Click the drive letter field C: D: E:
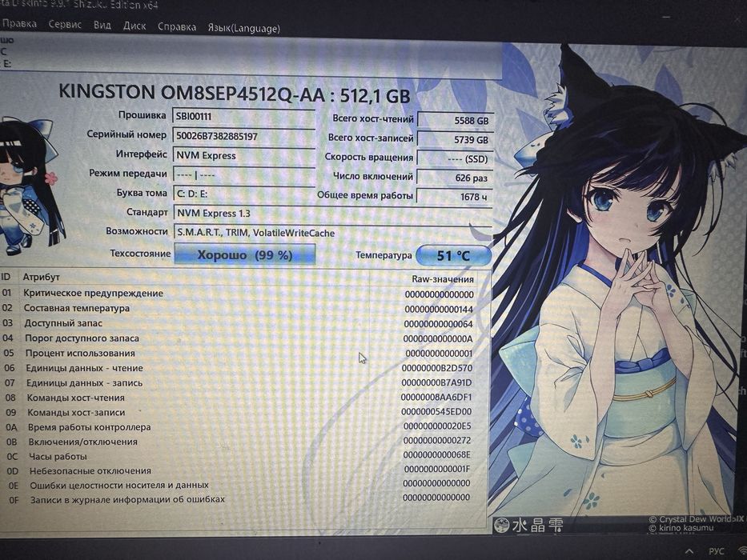This screenshot has height=560, width=747. pyautogui.click(x=243, y=194)
